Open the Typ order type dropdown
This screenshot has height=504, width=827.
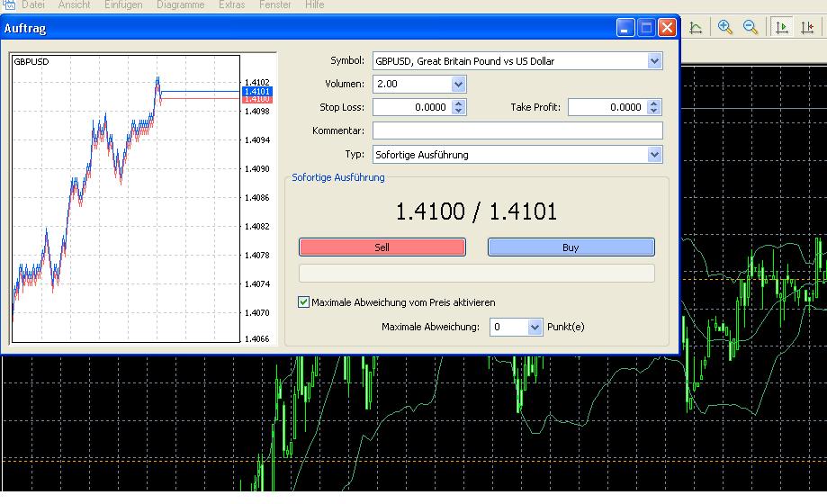point(654,155)
